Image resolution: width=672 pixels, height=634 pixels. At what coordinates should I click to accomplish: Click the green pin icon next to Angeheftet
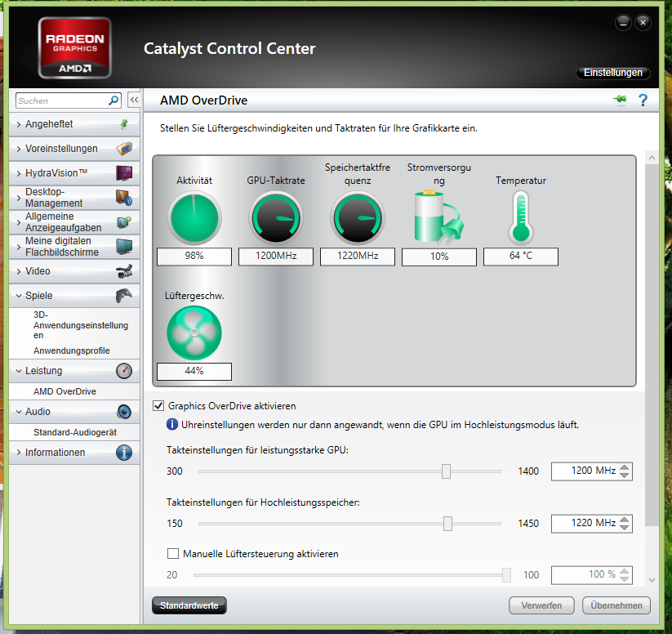tap(124, 124)
